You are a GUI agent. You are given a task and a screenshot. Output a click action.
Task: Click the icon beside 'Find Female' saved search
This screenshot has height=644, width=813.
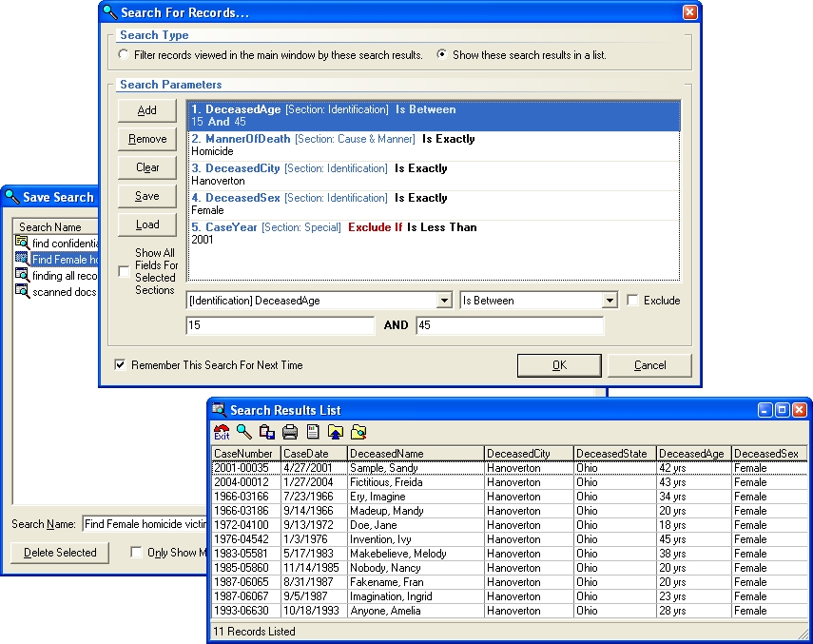pyautogui.click(x=22, y=258)
